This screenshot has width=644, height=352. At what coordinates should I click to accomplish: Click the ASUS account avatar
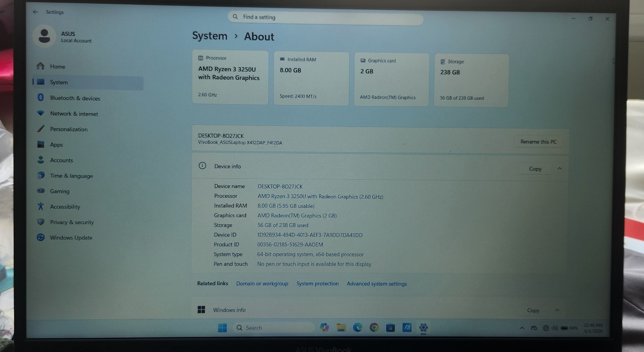(44, 36)
